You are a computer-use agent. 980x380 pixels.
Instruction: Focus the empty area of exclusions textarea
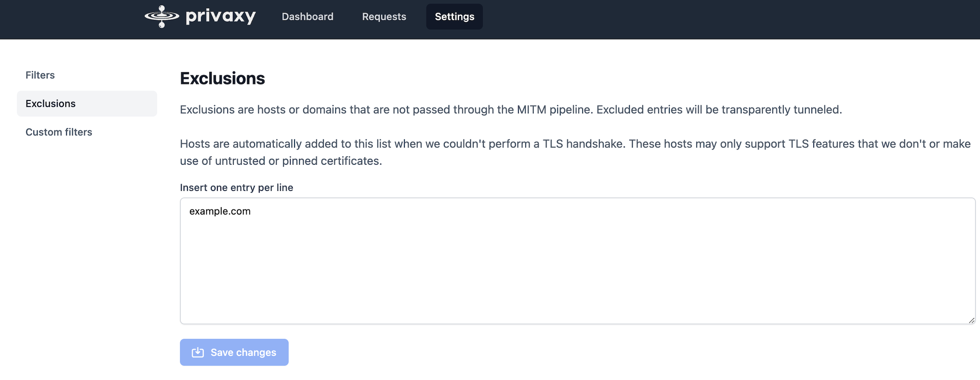pyautogui.click(x=578, y=273)
